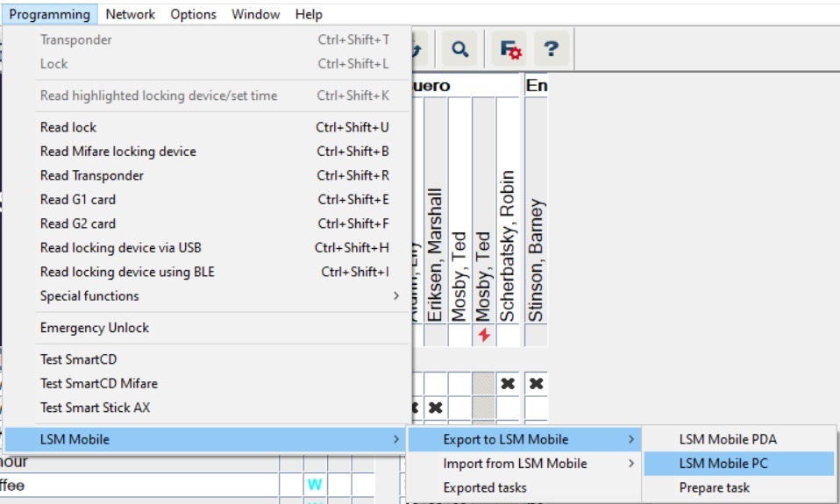Click Test SmartCD Mifare entry
Viewport: 840px width, 504px height.
point(99,383)
